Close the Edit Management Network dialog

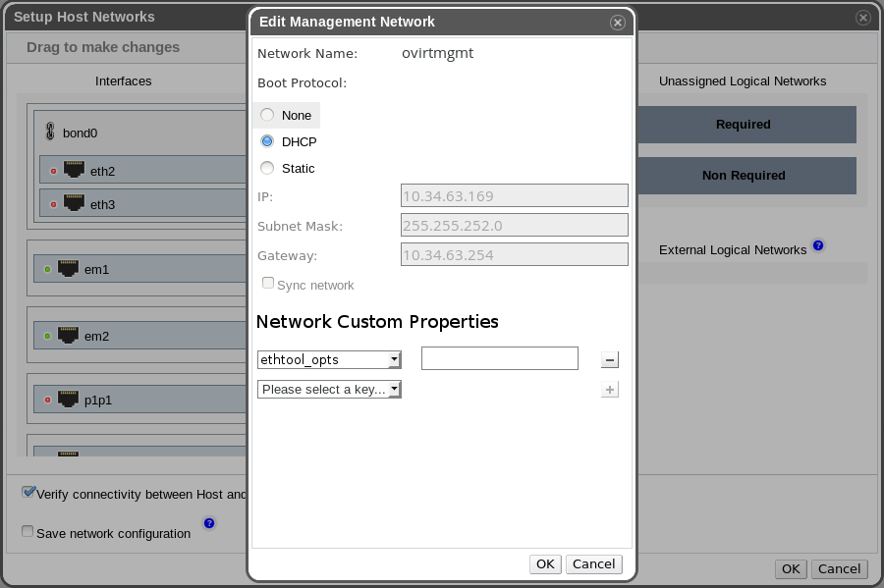point(617,22)
